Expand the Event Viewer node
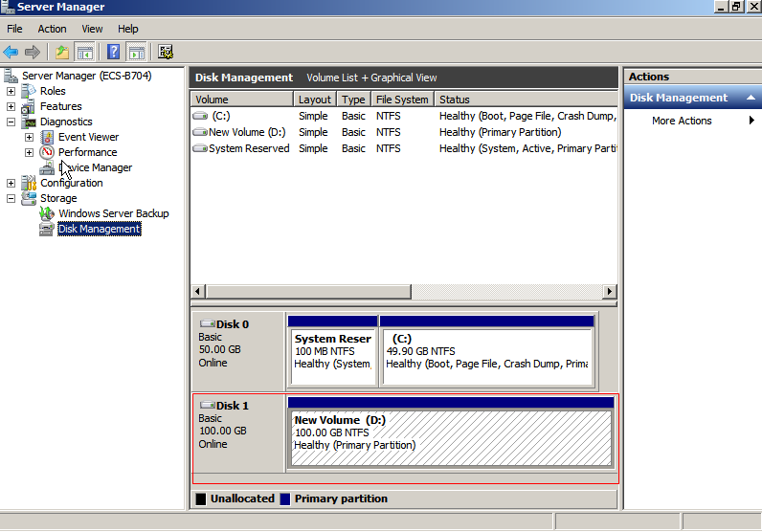This screenshot has height=532, width=762. (29, 137)
